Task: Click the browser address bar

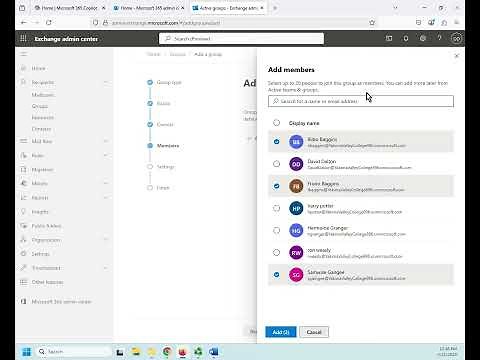Action: pos(233,23)
